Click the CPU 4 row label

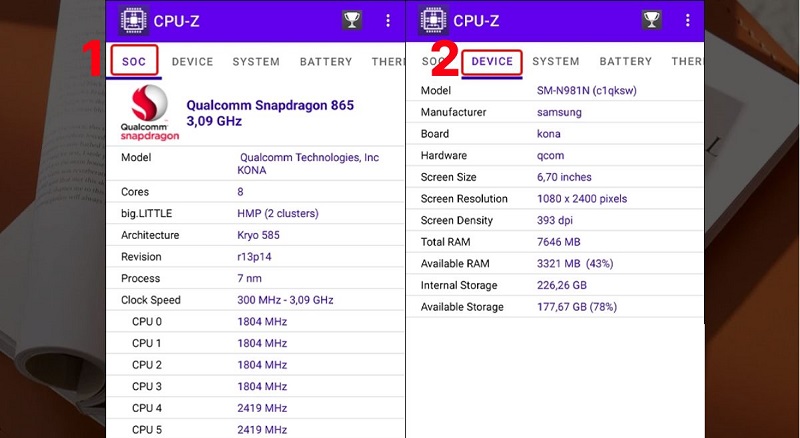(147, 408)
